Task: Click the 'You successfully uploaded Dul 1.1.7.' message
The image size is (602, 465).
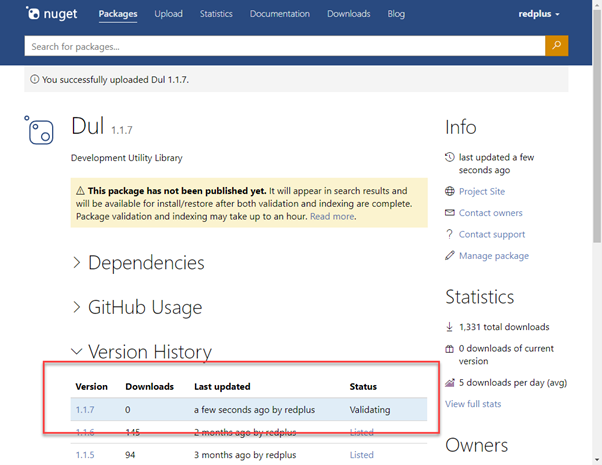Action: [116, 79]
